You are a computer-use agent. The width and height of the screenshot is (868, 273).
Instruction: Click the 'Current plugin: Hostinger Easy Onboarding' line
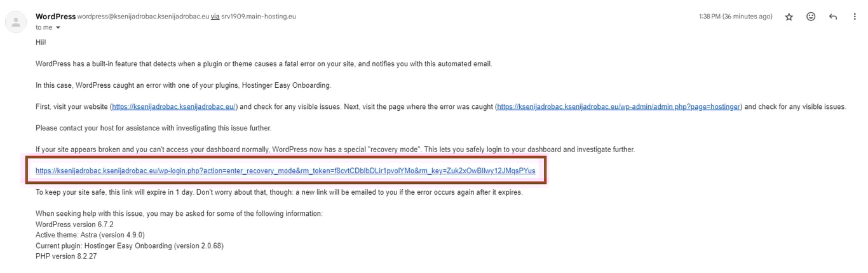pos(130,246)
